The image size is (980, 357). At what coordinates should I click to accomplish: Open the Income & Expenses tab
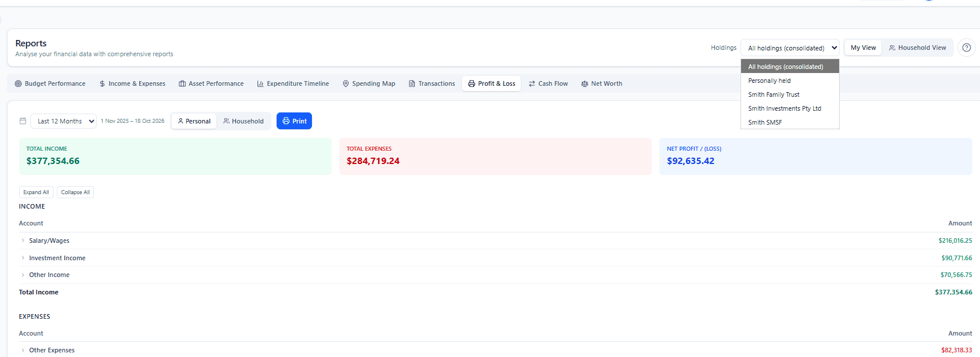click(132, 83)
